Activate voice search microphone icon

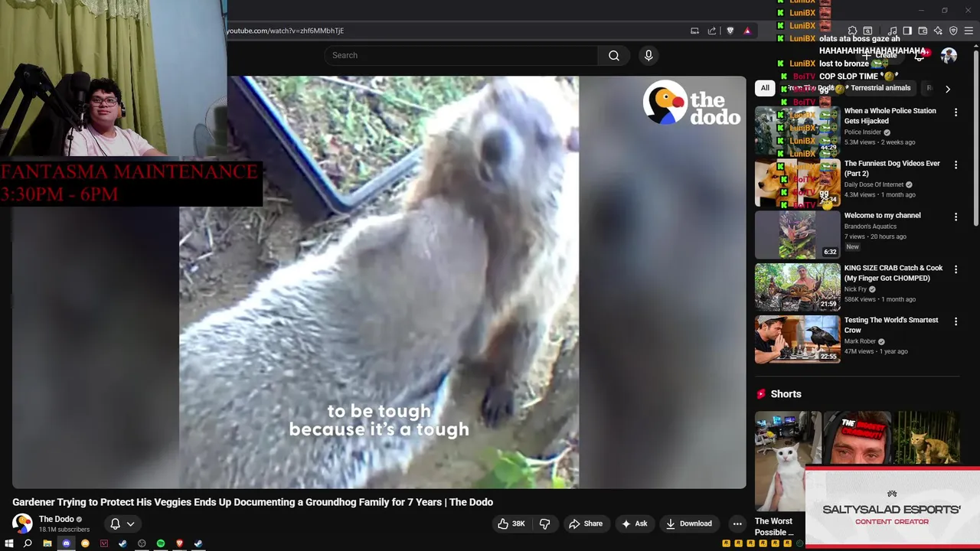click(x=648, y=55)
